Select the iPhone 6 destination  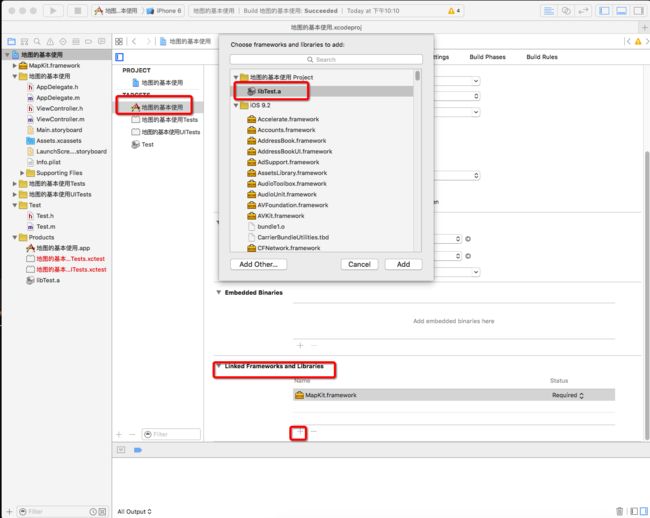[x=165, y=11]
